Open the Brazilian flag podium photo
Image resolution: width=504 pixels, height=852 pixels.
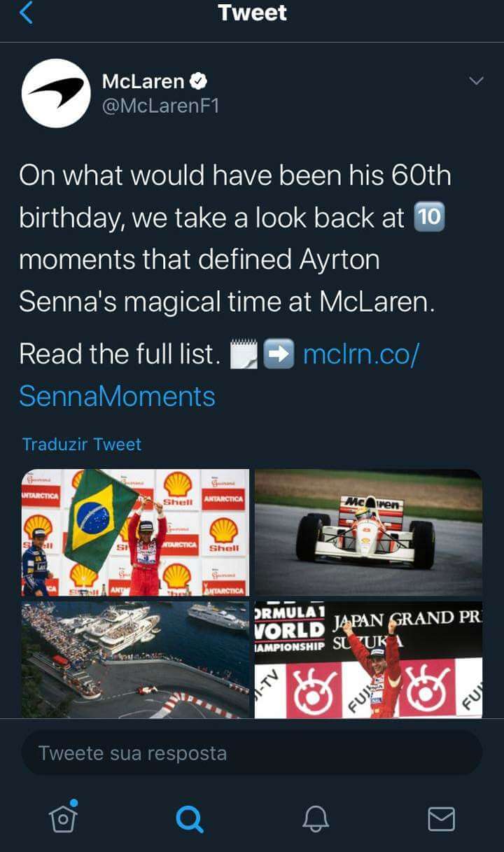point(135,532)
